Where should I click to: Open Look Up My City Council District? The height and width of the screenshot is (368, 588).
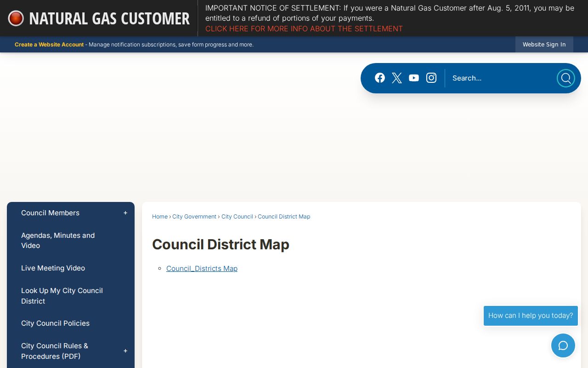[62, 296]
